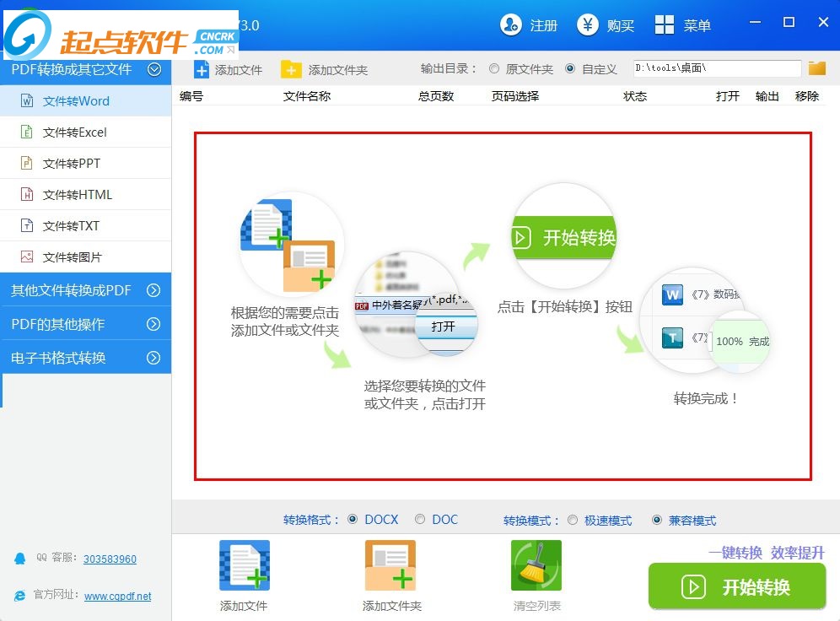Select 文件转TXT conversion option
The height and width of the screenshot is (621, 840).
[86, 225]
